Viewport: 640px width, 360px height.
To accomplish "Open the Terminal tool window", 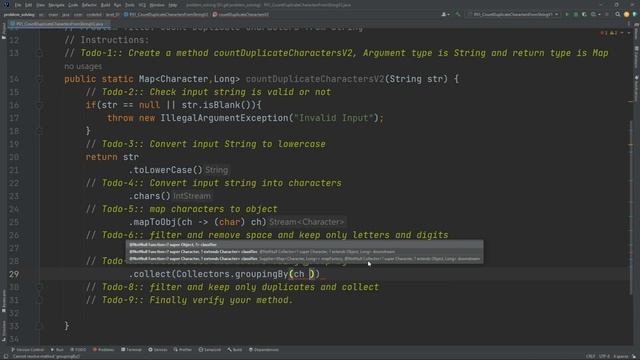I will tap(131, 350).
